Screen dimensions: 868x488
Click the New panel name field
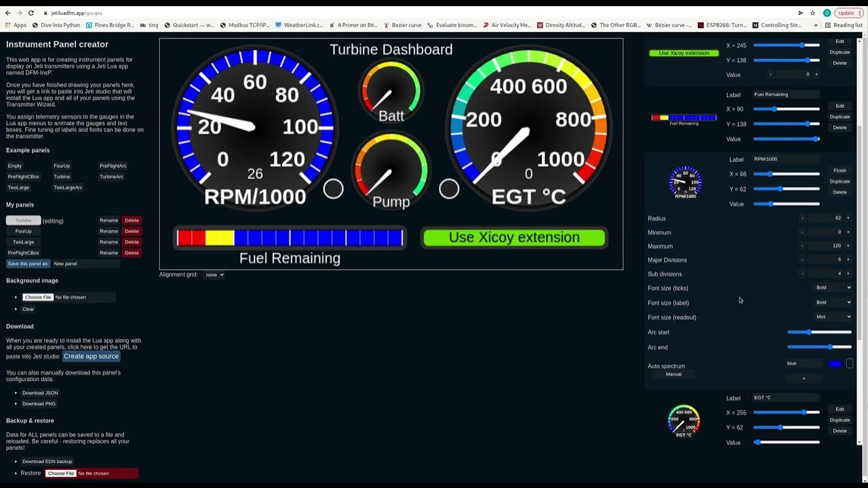pyautogui.click(x=85, y=264)
